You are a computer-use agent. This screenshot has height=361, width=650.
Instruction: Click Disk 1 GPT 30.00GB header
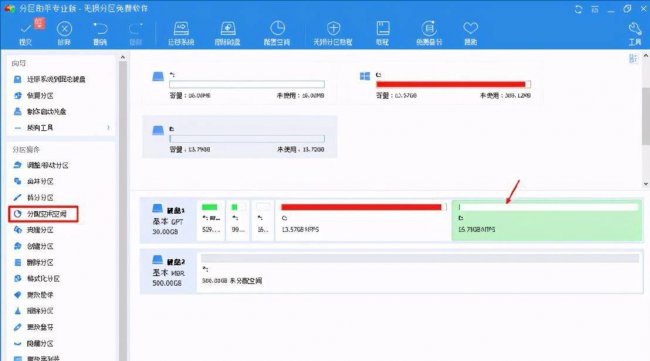coord(168,220)
